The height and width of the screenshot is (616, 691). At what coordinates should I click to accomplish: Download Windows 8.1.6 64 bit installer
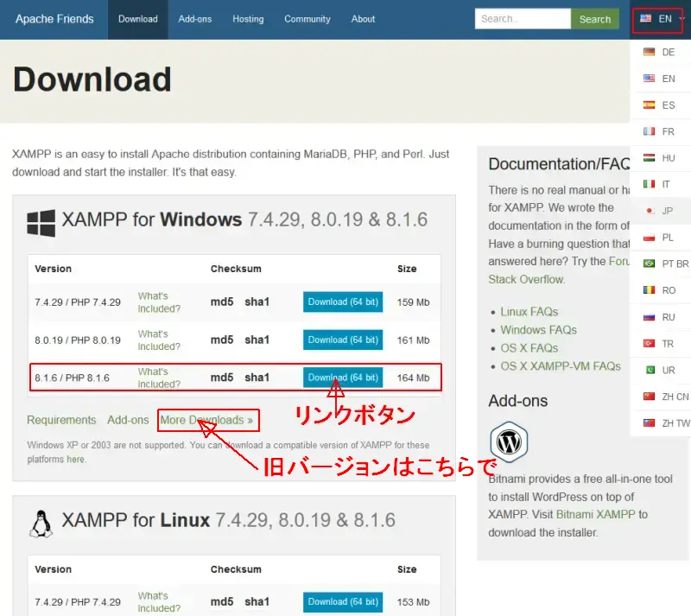coord(343,378)
